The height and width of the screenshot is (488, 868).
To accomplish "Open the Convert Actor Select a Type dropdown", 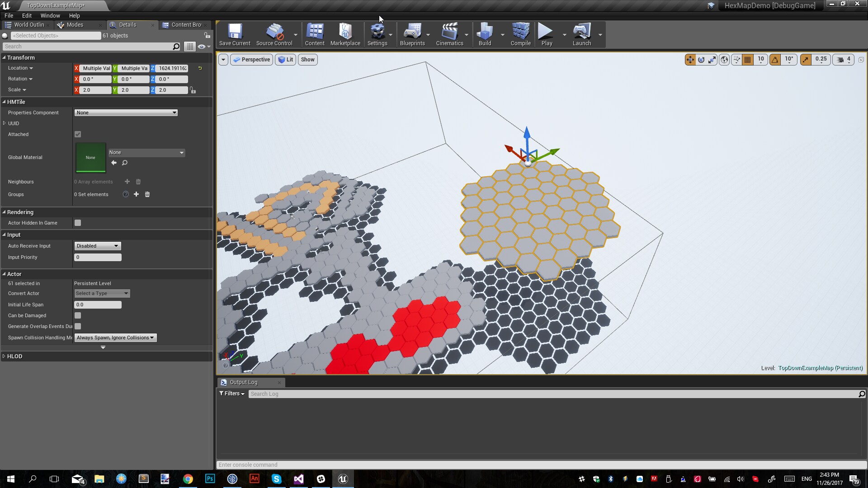I will tap(101, 293).
